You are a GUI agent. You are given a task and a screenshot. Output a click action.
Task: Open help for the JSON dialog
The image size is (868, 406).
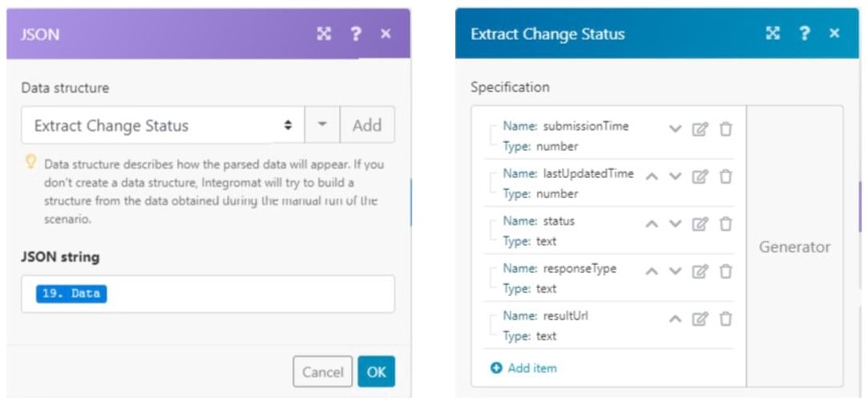click(x=355, y=34)
